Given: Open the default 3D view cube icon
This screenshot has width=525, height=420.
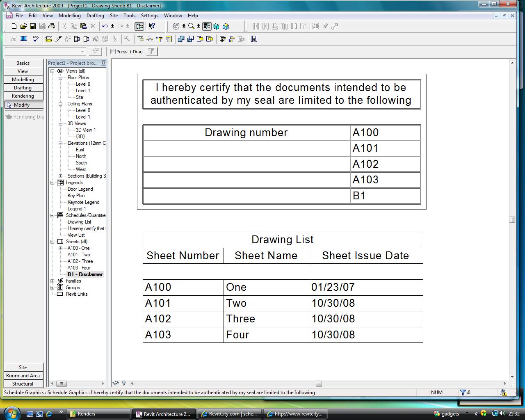Looking at the screenshot, I should point(216,26).
